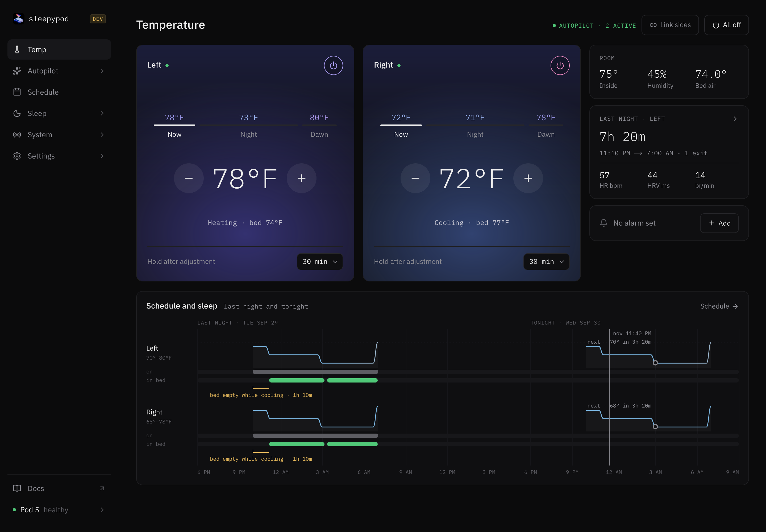
Task: Select Left side Now 78°F tab
Action: (174, 126)
